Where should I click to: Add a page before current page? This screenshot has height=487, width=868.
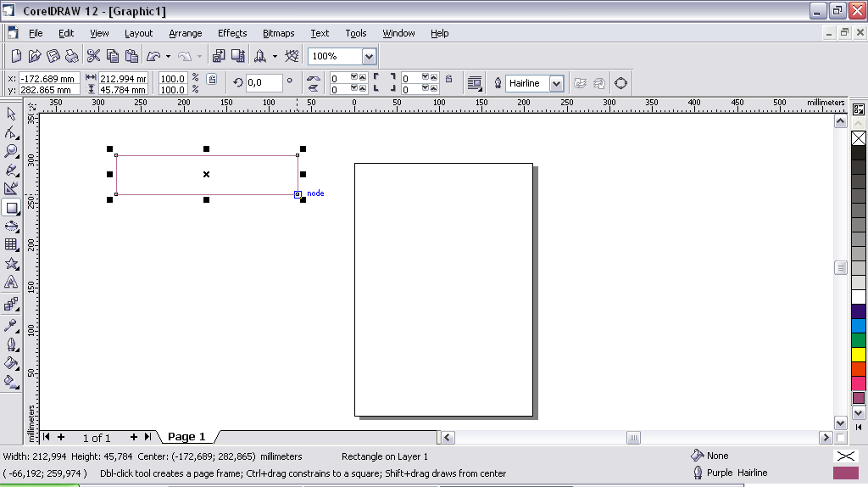61,437
